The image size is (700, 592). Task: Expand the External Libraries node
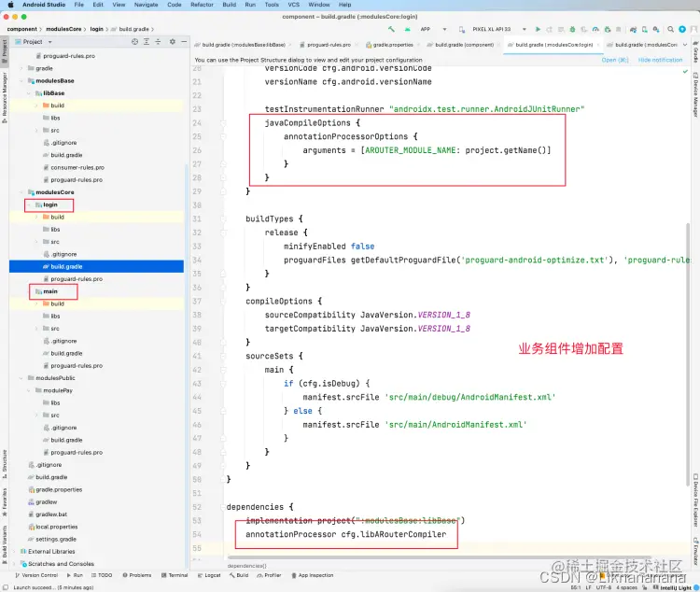pos(14,551)
